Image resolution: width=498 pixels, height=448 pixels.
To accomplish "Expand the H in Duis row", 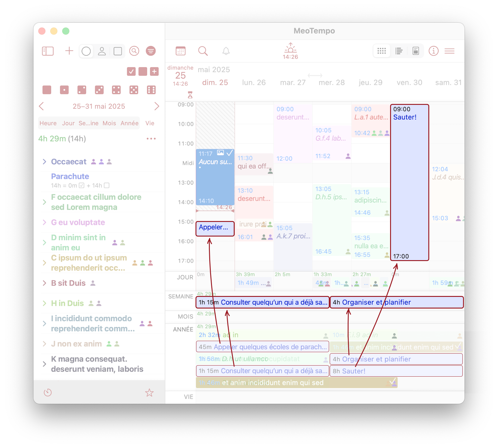I will coord(45,303).
